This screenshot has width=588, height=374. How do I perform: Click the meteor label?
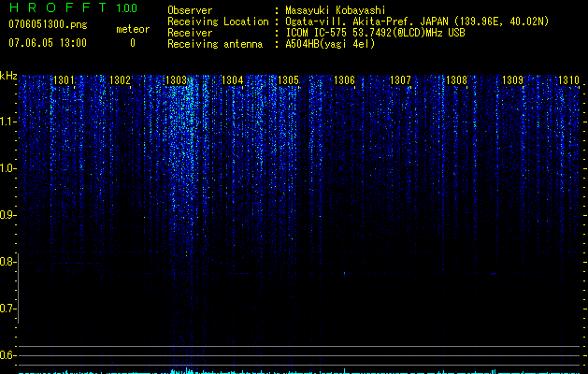(x=133, y=29)
